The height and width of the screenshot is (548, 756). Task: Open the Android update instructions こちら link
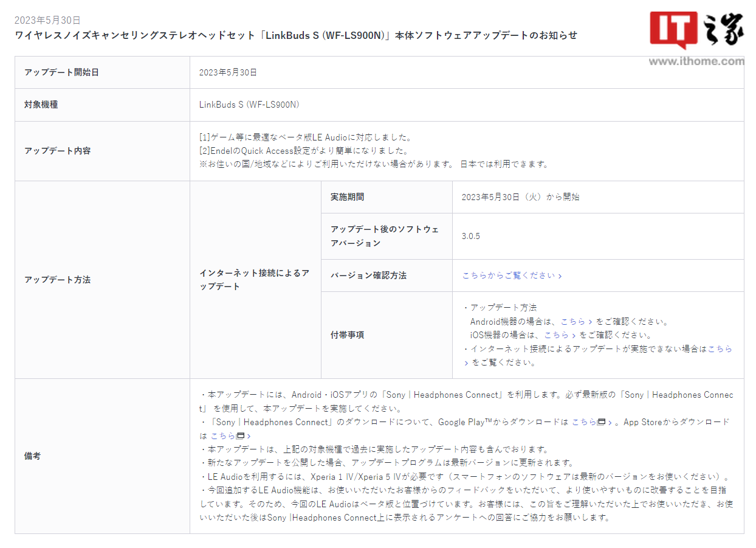(x=574, y=321)
